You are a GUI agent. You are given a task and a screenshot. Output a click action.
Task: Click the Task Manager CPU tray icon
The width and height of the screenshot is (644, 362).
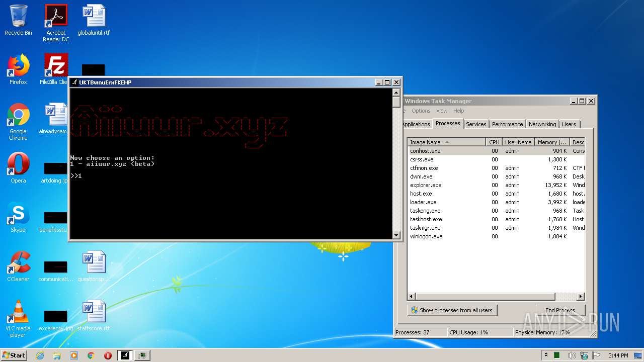[557, 355]
